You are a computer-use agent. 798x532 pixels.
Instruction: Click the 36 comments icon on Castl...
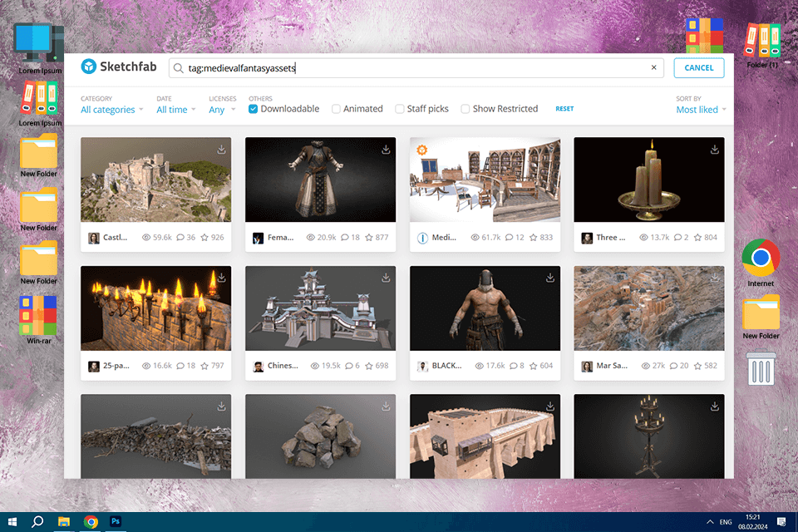(180, 237)
